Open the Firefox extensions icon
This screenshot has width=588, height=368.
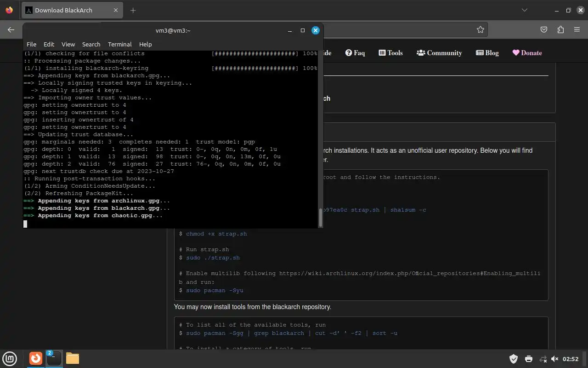point(560,29)
